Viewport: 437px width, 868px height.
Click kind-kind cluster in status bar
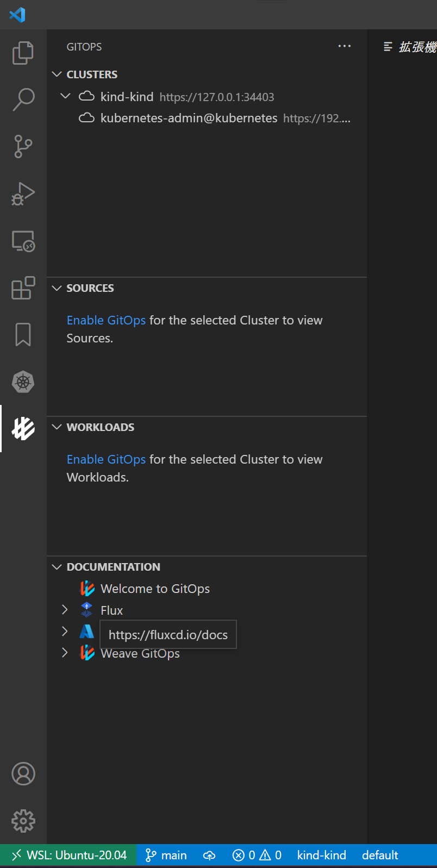pos(322,855)
